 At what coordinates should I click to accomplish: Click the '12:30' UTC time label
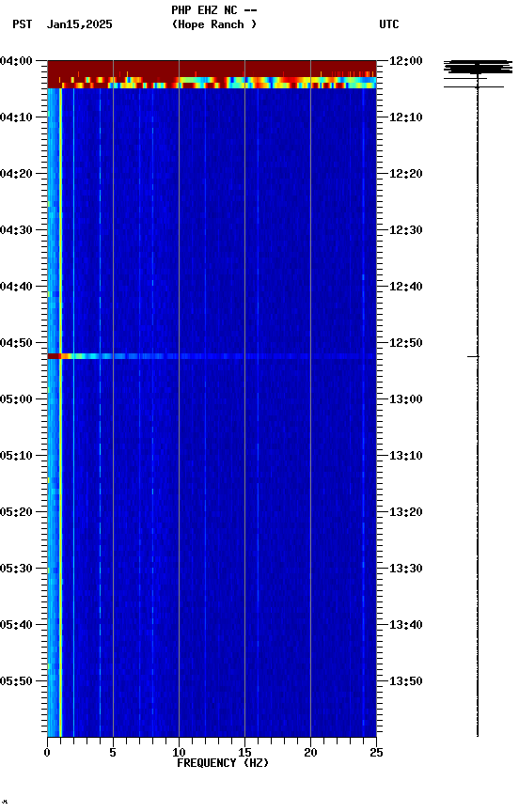click(406, 230)
